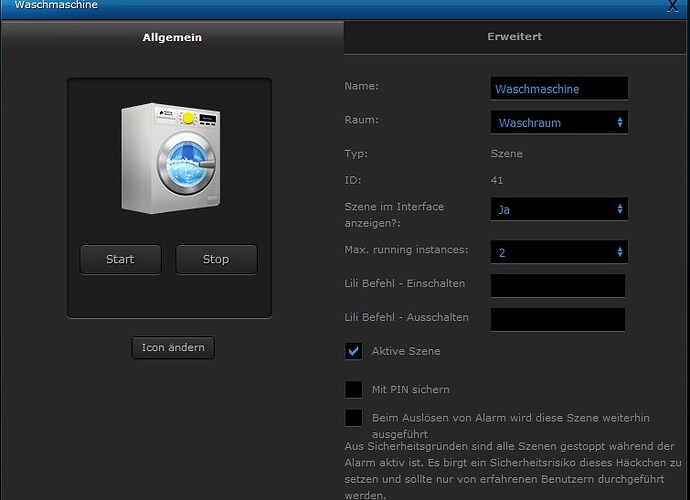
Task: Click the Waschmaschine window title text
Action: coord(56,6)
